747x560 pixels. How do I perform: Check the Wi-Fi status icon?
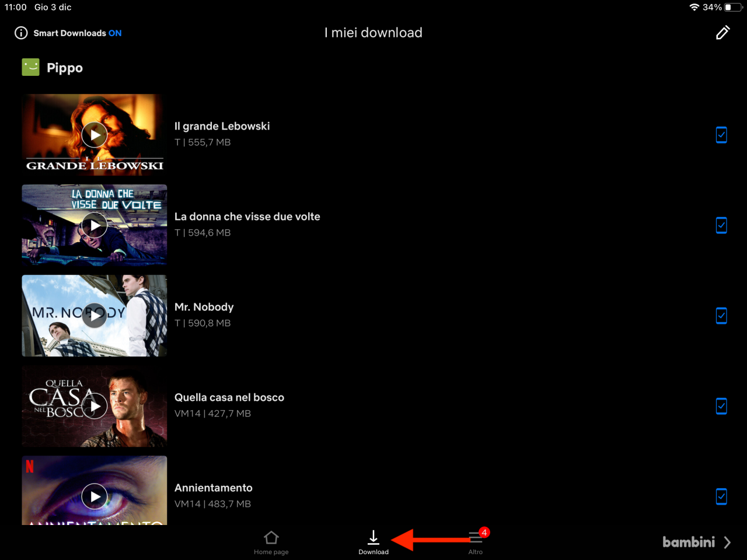(x=694, y=7)
